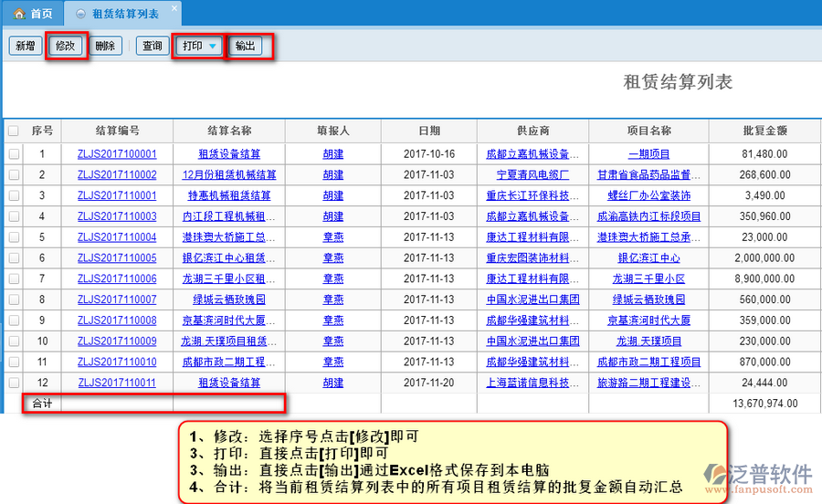This screenshot has width=822, height=504.
Task: Expand the 打印 dropdown arrow
Action: point(213,46)
